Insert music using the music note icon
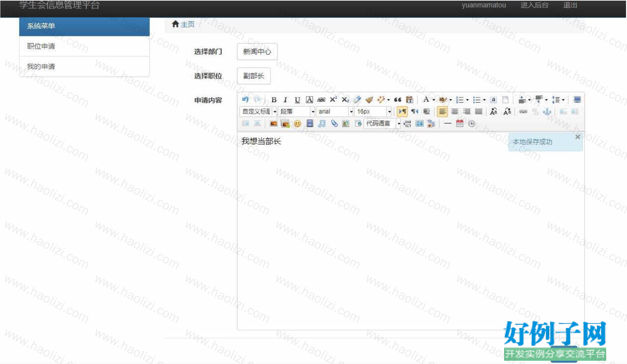The height and width of the screenshot is (364, 627). [x=322, y=123]
